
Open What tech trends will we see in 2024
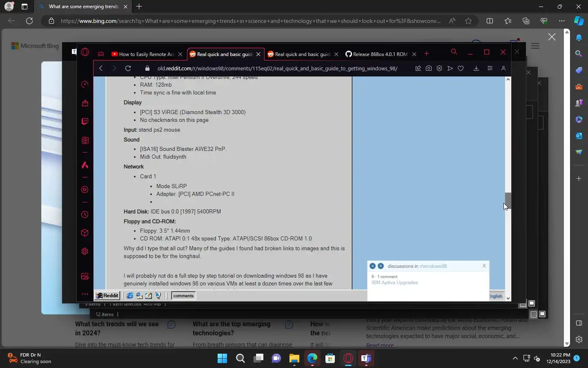117,328
